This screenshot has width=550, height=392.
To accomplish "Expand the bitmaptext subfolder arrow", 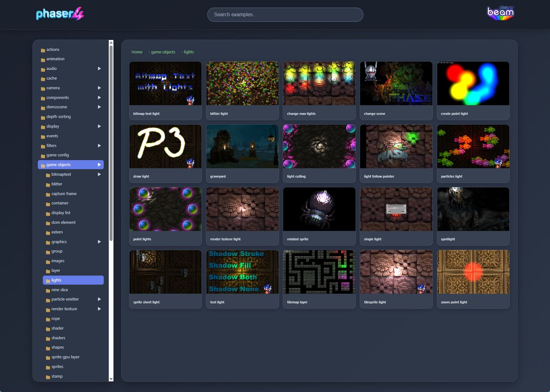I will tap(99, 174).
